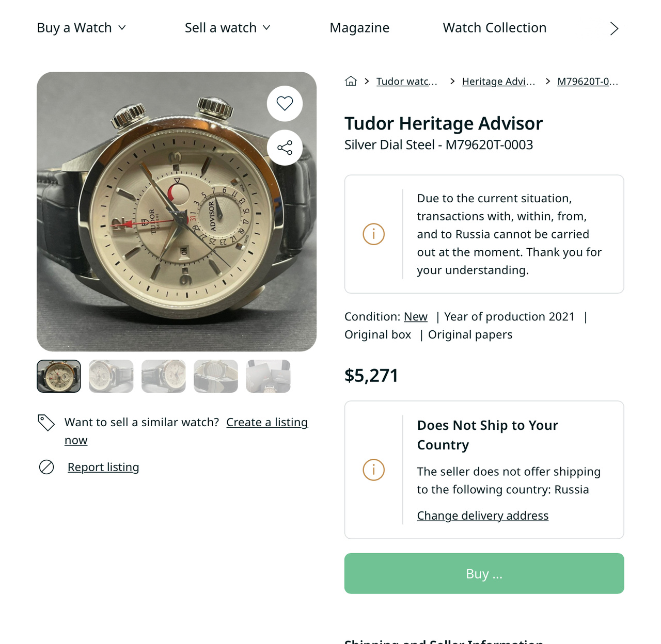
Task: Click the info icon in Russia transactions notice
Action: point(373,234)
